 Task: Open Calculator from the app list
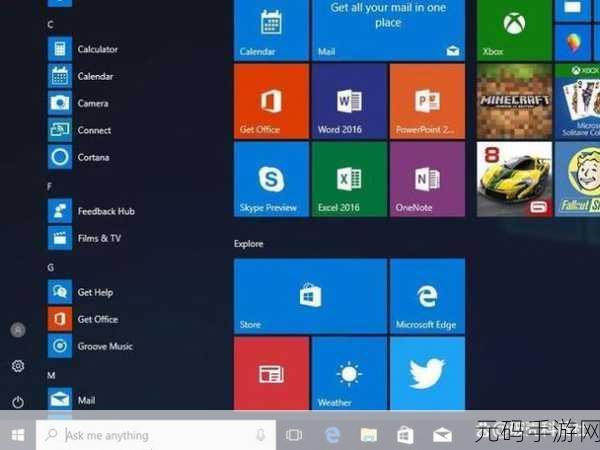pyautogui.click(x=83, y=49)
